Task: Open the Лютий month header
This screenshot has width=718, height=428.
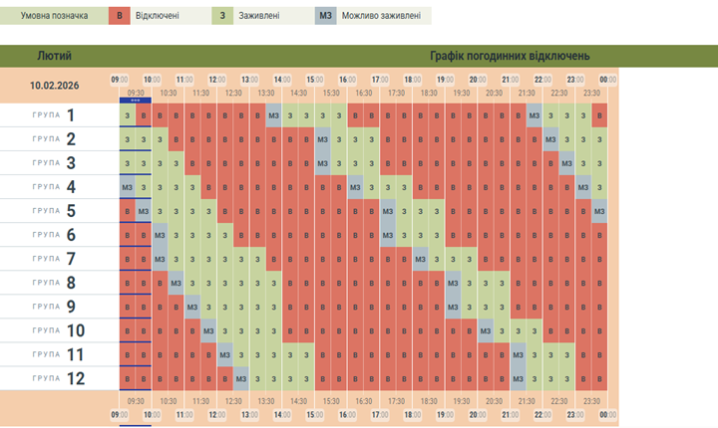Action: [54, 56]
